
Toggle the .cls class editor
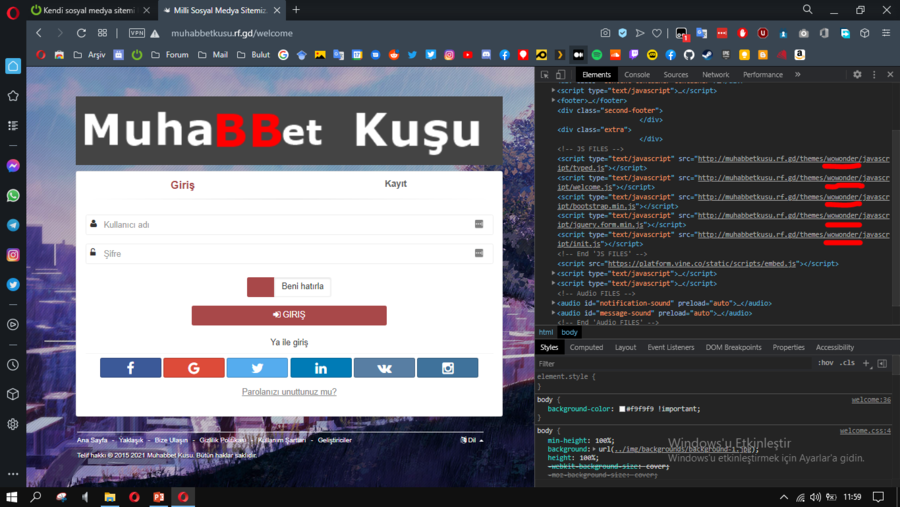pyautogui.click(x=847, y=363)
